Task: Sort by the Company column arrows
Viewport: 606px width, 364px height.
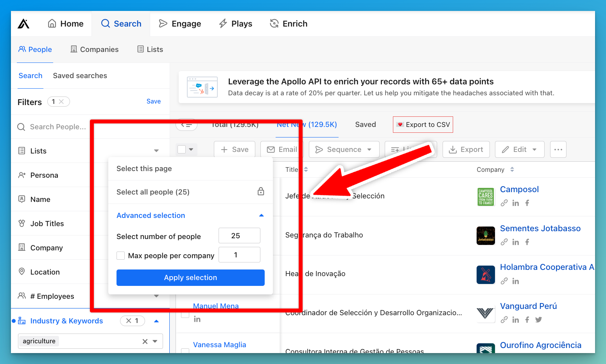Action: click(512, 170)
